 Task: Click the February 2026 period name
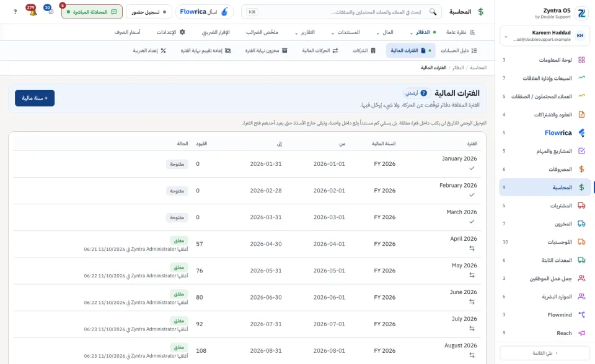pos(458,186)
